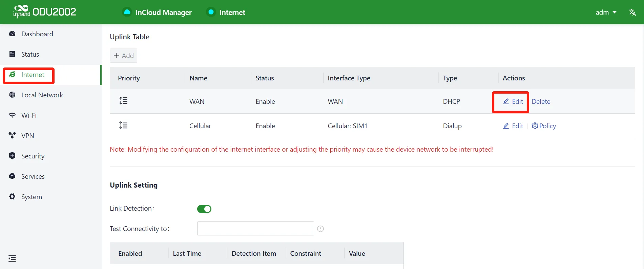Click the VPN nodes icon

[x=12, y=136]
